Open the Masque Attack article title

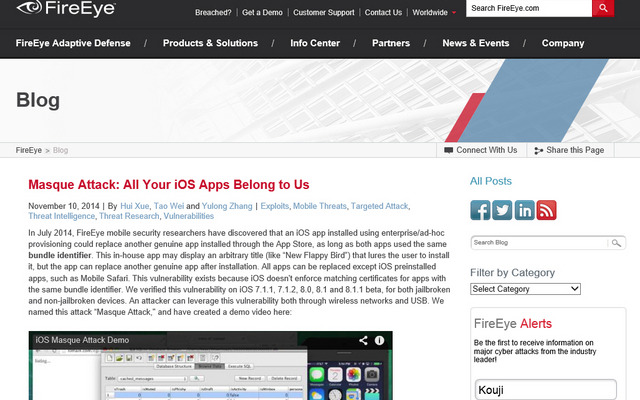[x=169, y=185]
